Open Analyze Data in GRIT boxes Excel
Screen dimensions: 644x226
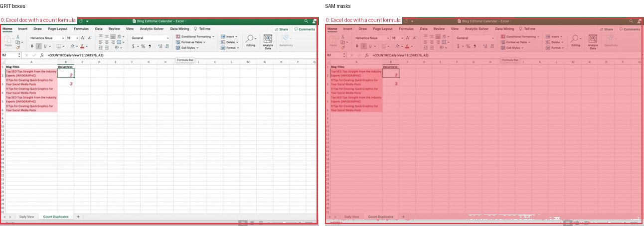(x=268, y=42)
